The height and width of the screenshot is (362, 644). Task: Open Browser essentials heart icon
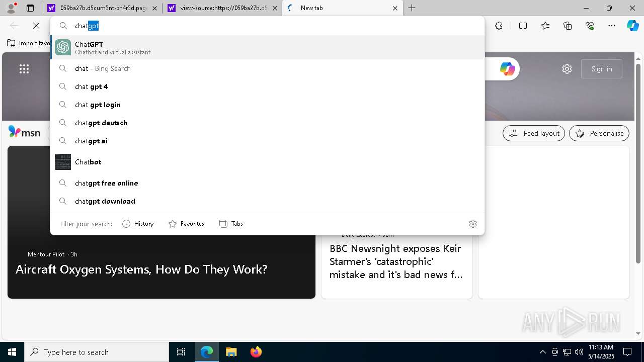pyautogui.click(x=590, y=26)
